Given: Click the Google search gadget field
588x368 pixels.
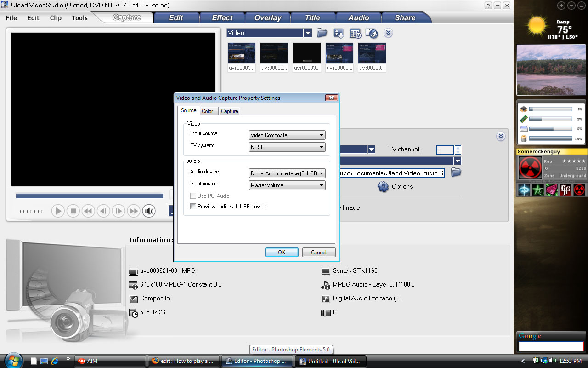Looking at the screenshot, I should coord(551,346).
